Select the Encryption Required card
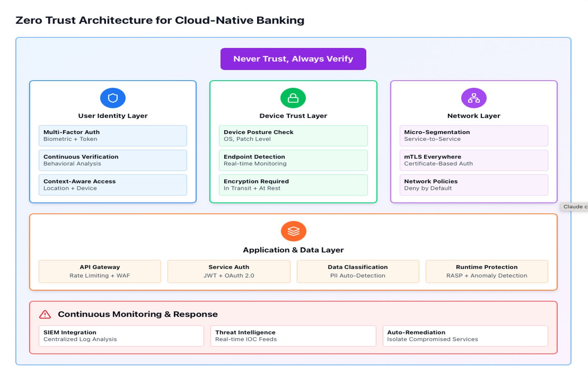The height and width of the screenshot is (378, 588). pyautogui.click(x=293, y=185)
